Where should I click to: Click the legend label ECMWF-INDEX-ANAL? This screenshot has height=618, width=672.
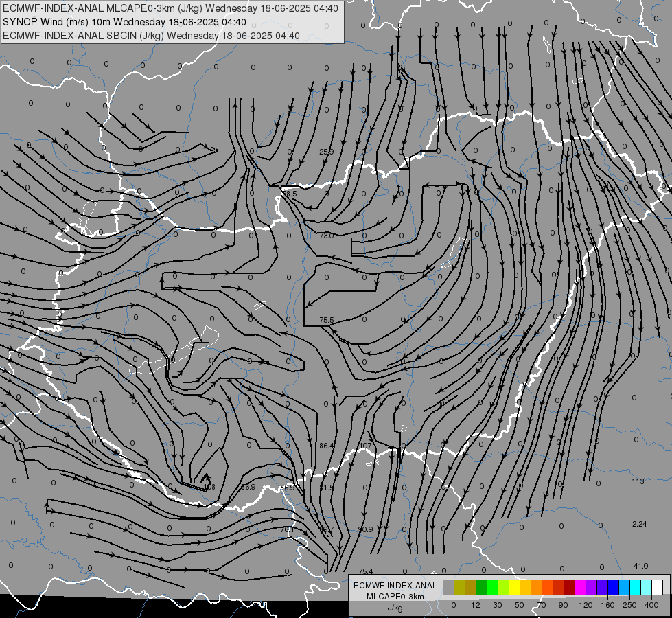[395, 586]
